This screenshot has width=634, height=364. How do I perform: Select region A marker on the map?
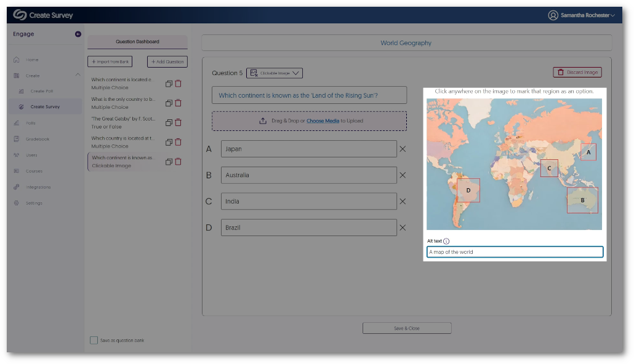588,152
